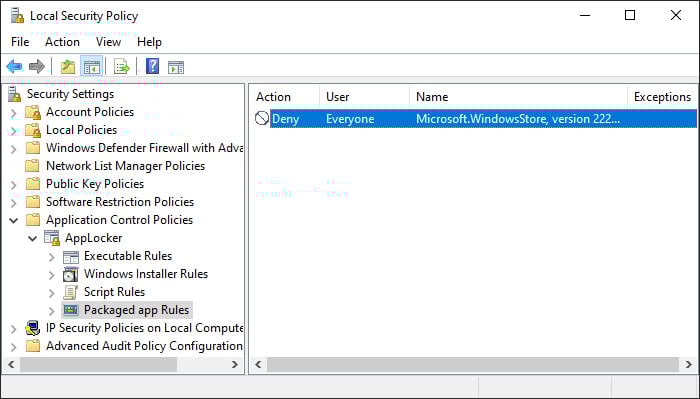Viewport: 700px width, 399px height.
Task: Expand Windows Defender Firewall node
Action: pos(13,149)
